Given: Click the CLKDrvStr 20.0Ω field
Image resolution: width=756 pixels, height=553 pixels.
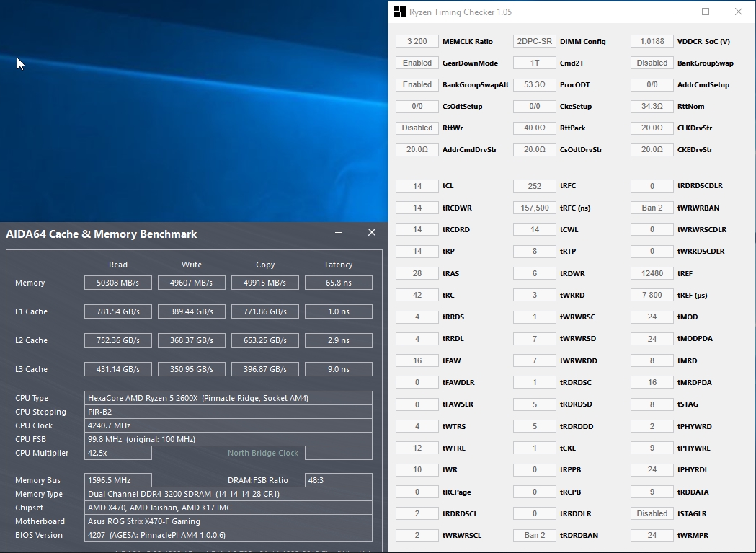Looking at the screenshot, I should click(x=652, y=128).
